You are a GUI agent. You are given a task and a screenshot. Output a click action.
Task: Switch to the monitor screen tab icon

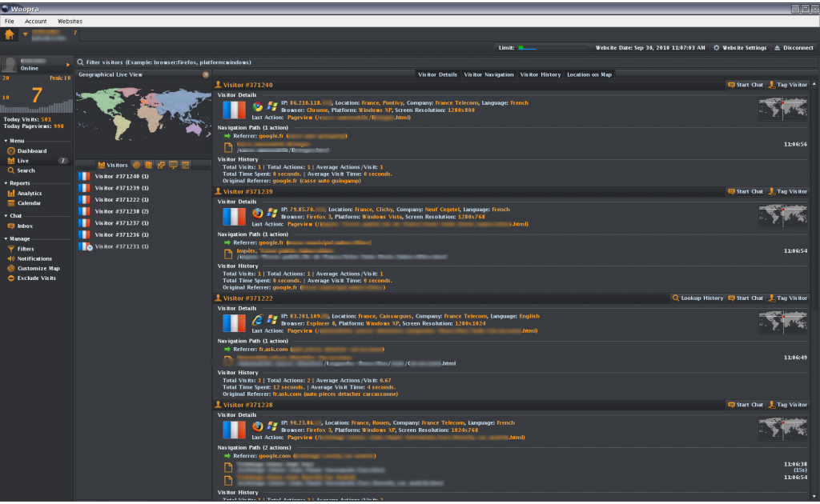click(x=173, y=165)
